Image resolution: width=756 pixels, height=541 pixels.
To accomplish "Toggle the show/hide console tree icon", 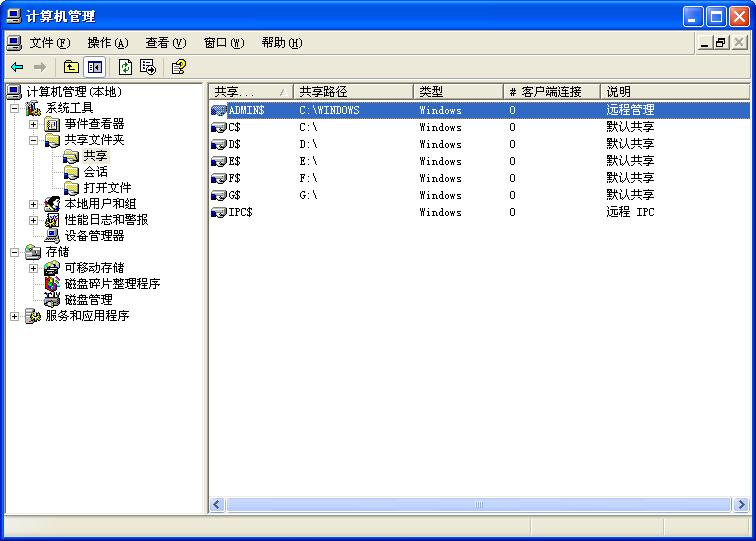I will click(94, 67).
